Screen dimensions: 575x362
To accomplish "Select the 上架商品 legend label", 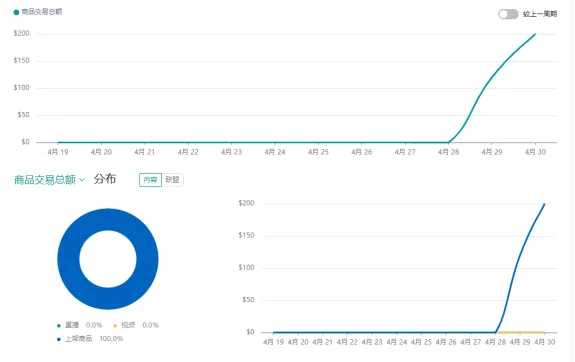I will point(78,339).
